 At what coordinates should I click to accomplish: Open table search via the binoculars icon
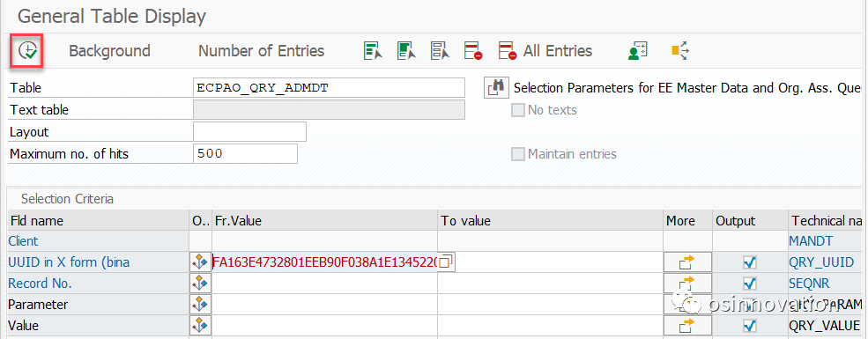tap(496, 88)
